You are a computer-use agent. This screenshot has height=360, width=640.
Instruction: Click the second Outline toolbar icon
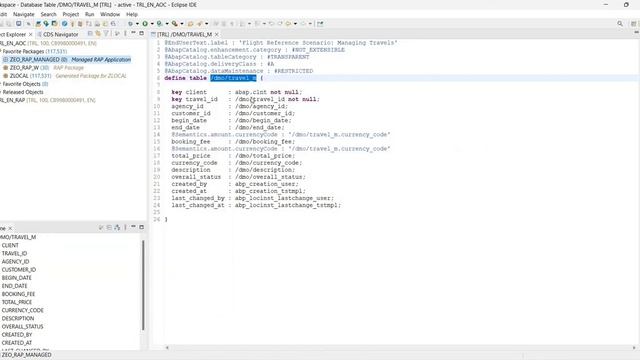109,227
